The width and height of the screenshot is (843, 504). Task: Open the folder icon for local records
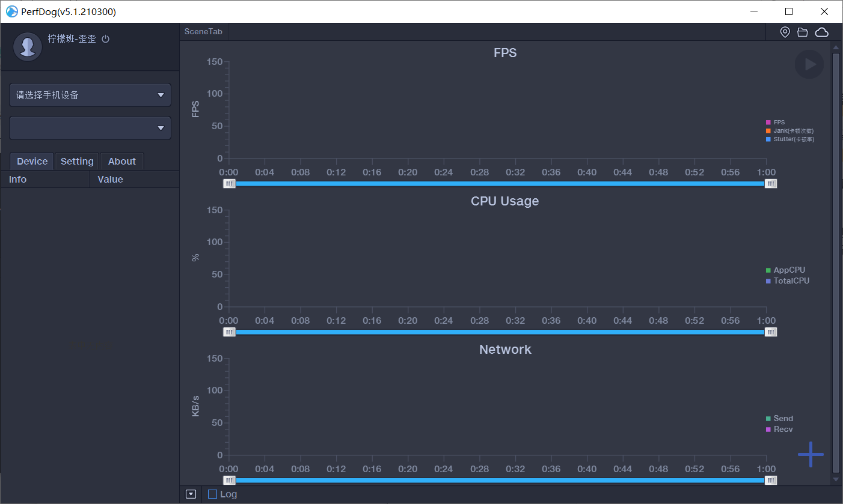803,32
